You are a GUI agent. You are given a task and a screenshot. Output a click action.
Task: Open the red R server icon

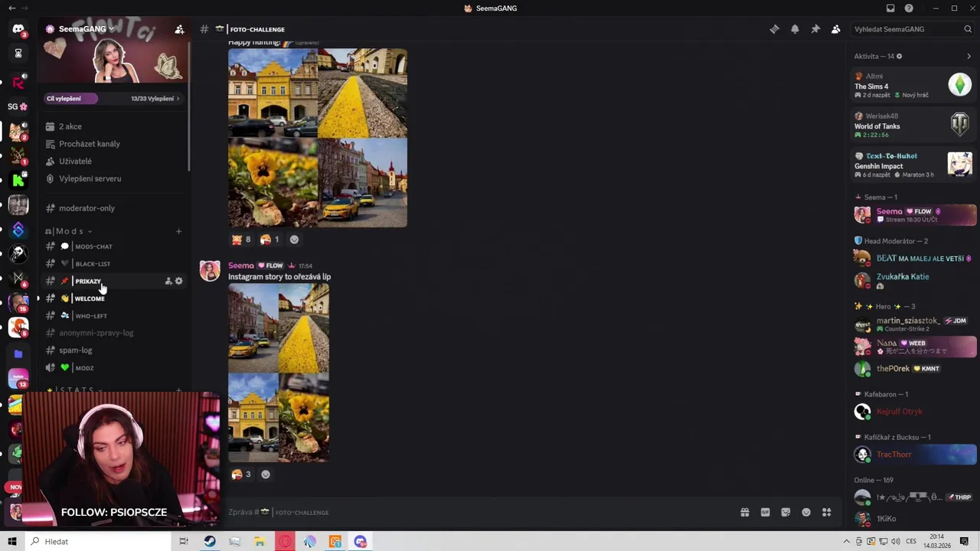point(18,83)
